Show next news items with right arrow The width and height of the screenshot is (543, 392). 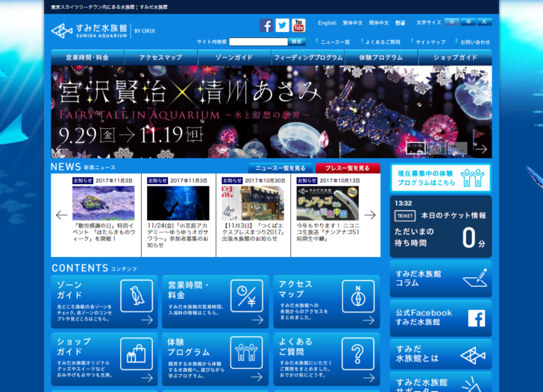pos(370,215)
